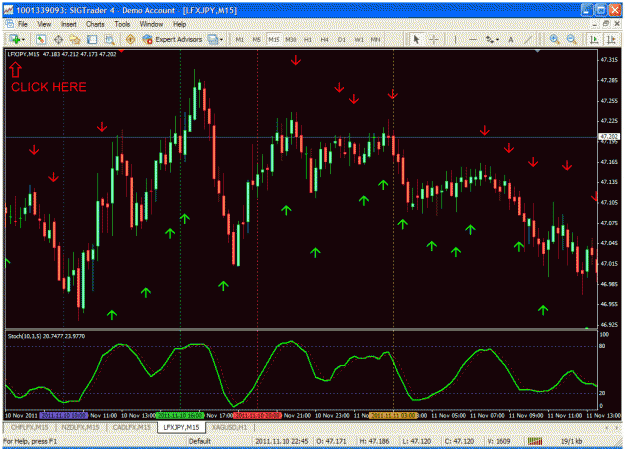Switch to the XAGUSD,H1 chart tab
625x449 pixels.
(229, 427)
